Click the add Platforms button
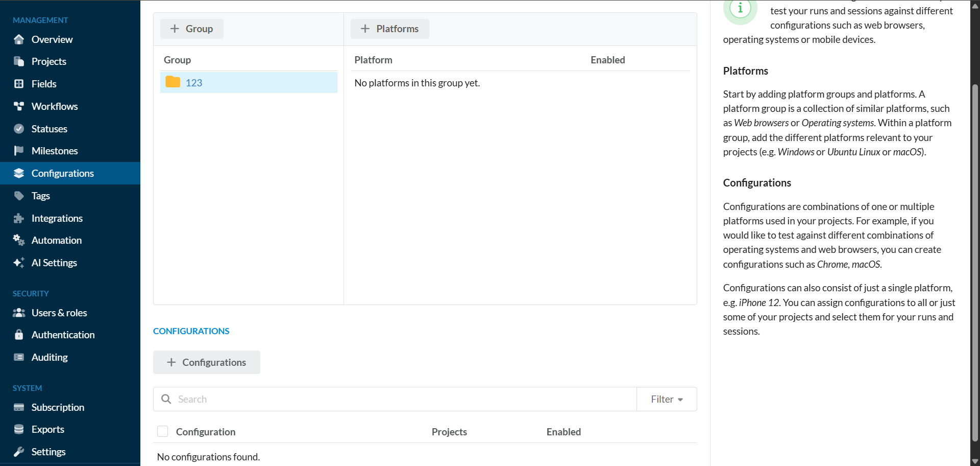Screen dimensions: 980x466 point(390,29)
